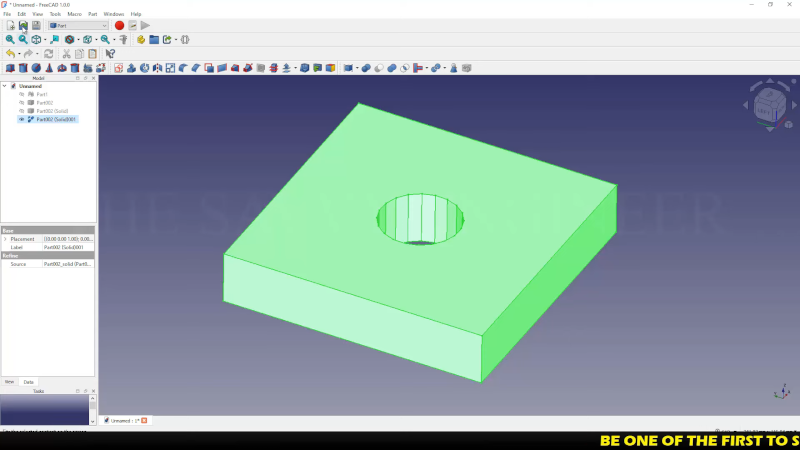Screen dimensions: 800x450
Task: Show the hidden Part1 object
Action: coord(21,94)
